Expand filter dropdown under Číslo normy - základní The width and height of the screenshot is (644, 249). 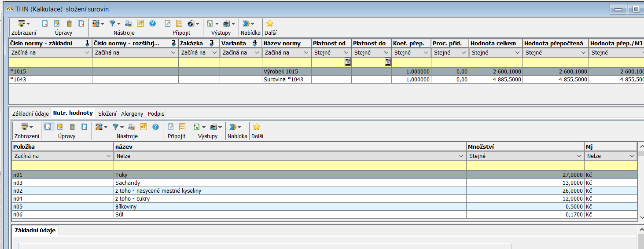click(x=87, y=53)
